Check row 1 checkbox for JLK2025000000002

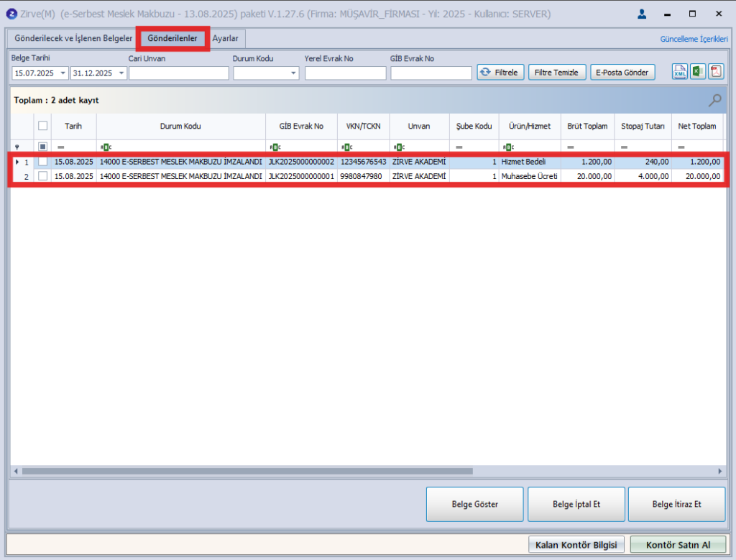(42, 162)
